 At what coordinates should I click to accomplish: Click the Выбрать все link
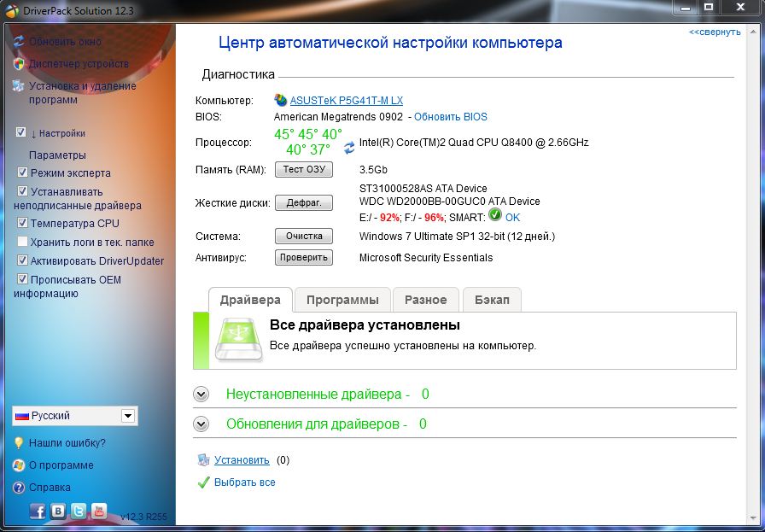point(245,482)
